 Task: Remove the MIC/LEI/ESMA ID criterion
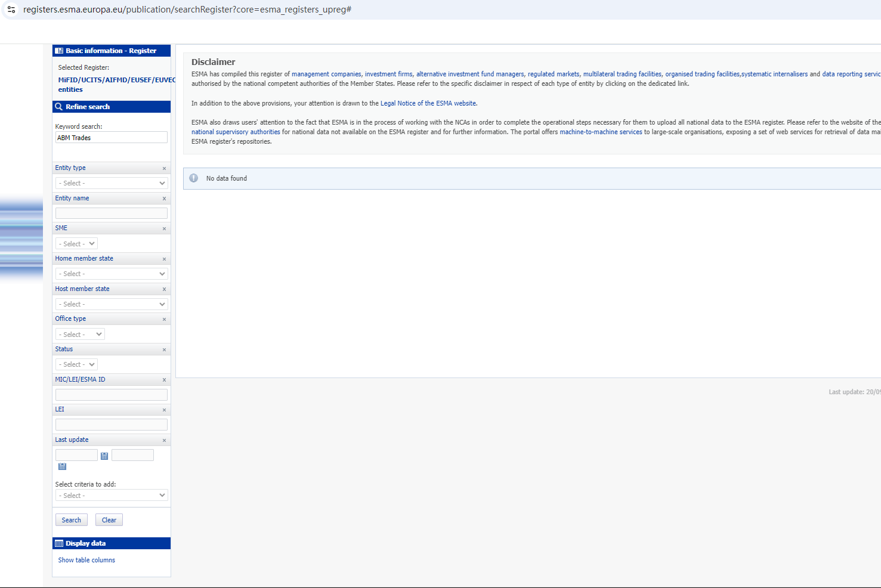click(164, 380)
